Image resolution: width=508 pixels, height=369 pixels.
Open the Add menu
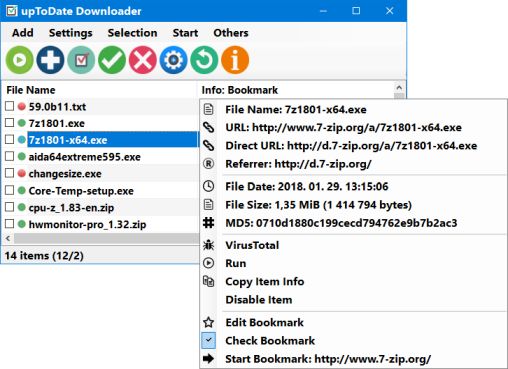click(23, 33)
